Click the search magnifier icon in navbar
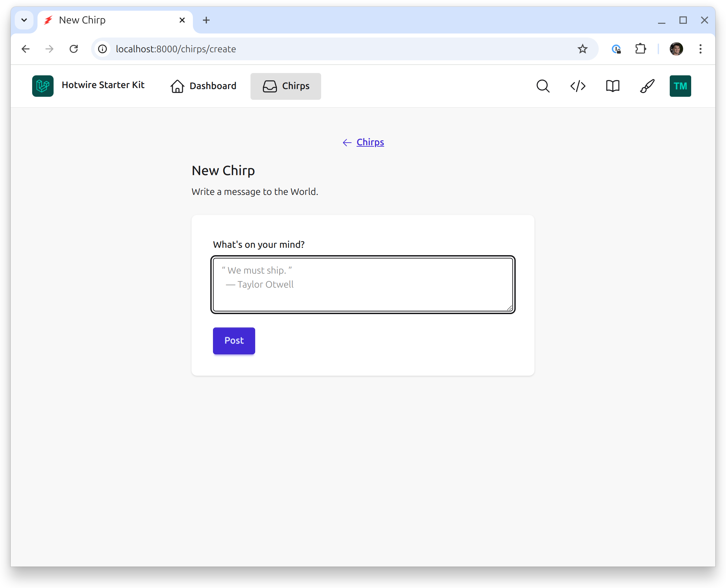 pos(543,86)
